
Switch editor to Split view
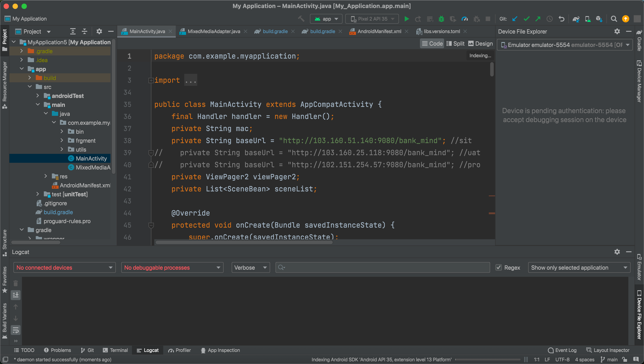455,44
